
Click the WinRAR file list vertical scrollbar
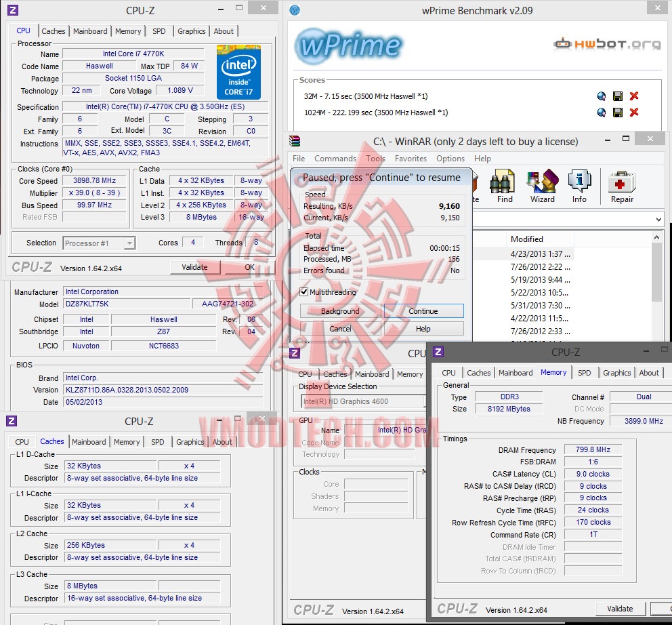pyautogui.click(x=656, y=272)
